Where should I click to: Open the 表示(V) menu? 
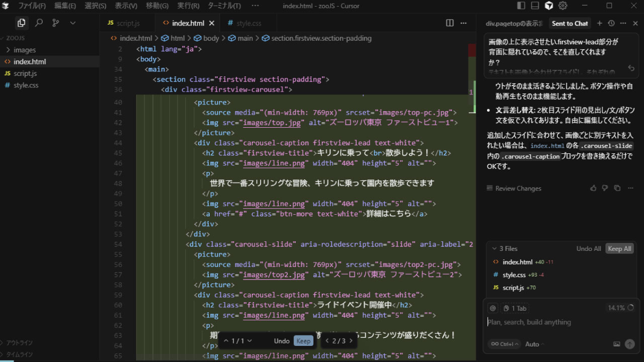pos(126,6)
